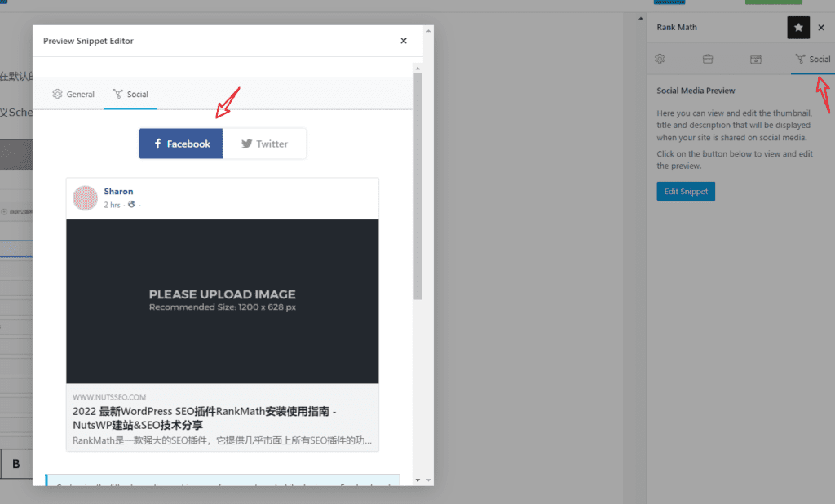Image resolution: width=835 pixels, height=504 pixels.
Task: Click the Sharon profile avatar
Action: 85,198
